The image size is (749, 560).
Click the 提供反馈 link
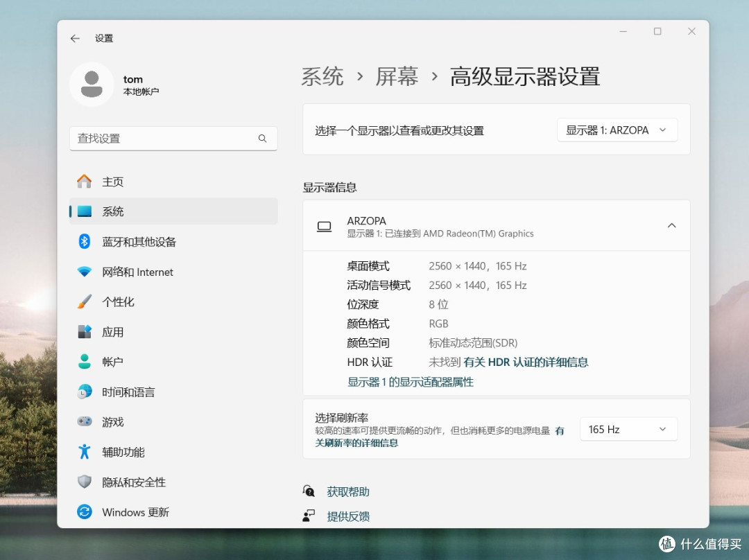[x=348, y=516]
